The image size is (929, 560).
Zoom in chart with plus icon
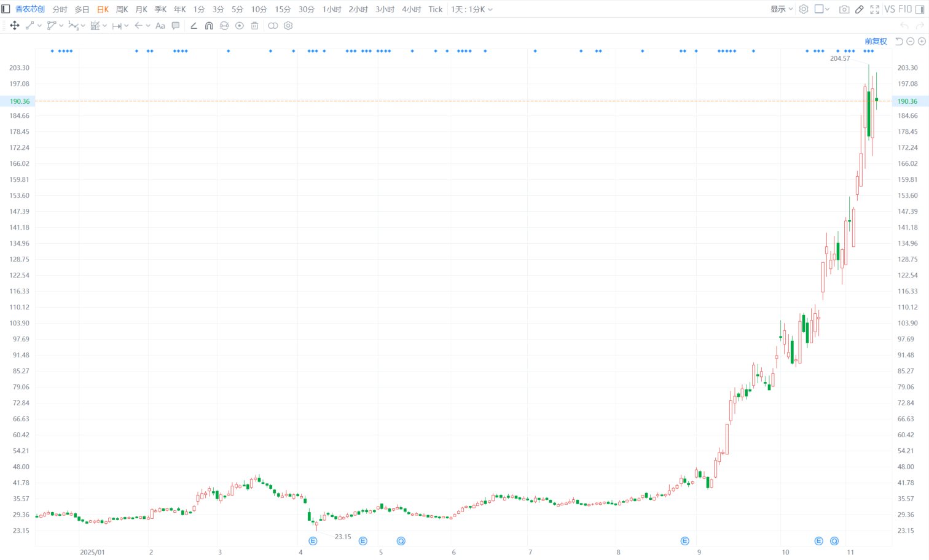(922, 41)
